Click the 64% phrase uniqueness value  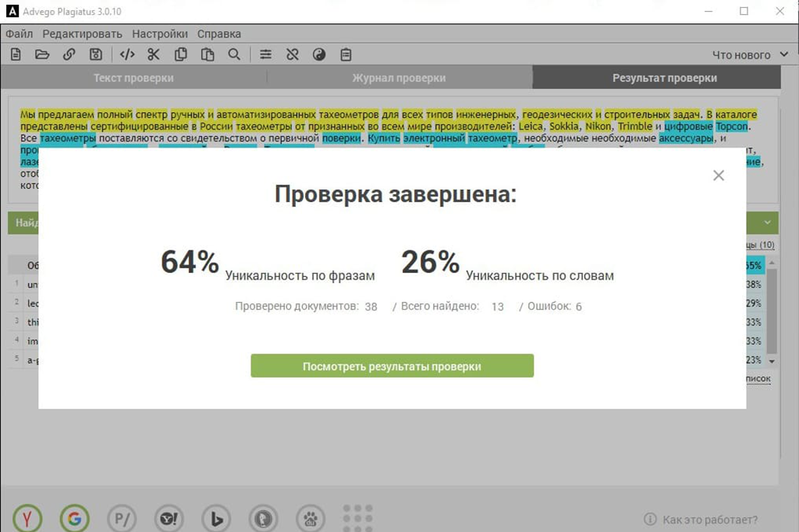point(190,262)
